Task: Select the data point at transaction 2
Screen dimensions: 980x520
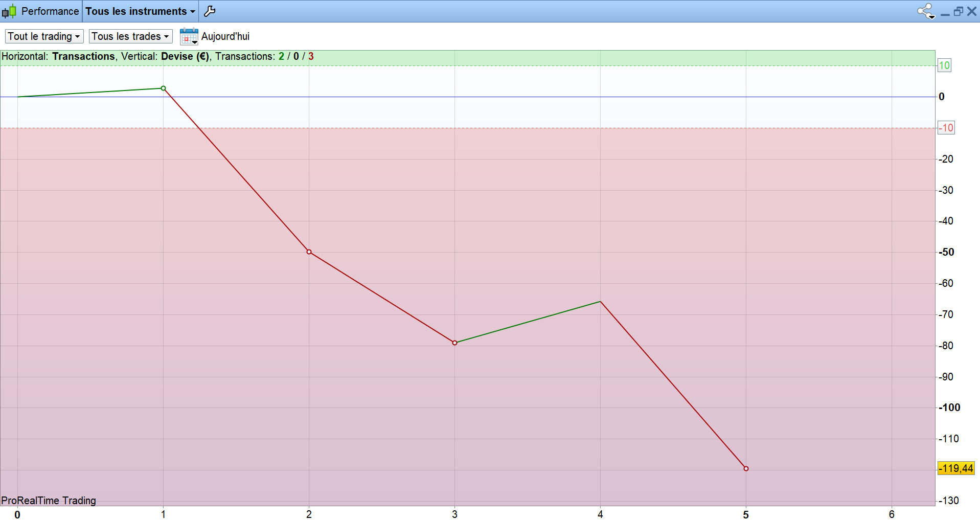Action: pos(309,252)
